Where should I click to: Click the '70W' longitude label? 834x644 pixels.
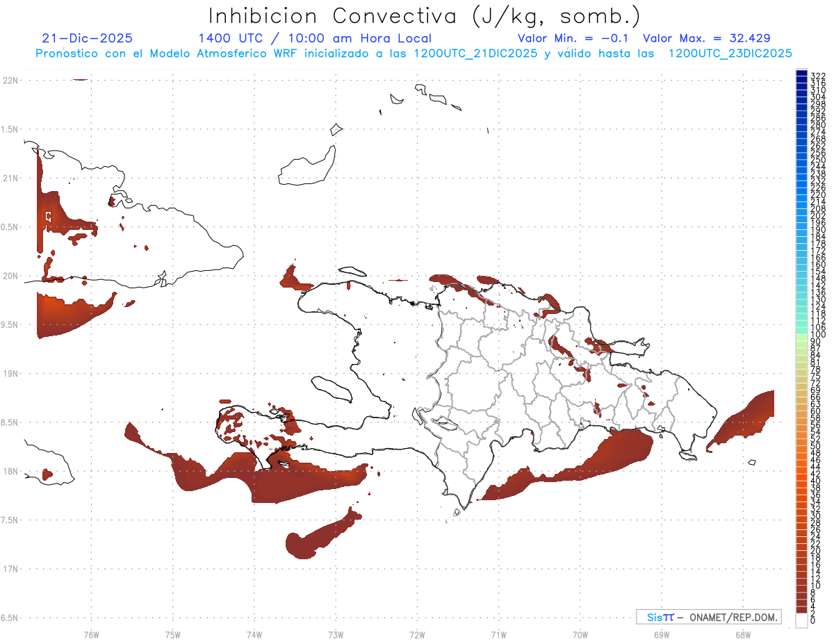coord(580,634)
